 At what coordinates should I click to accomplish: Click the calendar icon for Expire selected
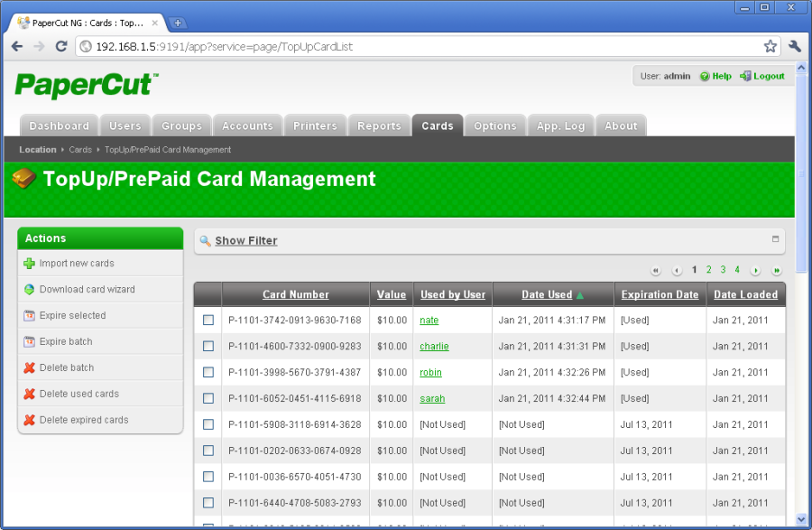[30, 315]
